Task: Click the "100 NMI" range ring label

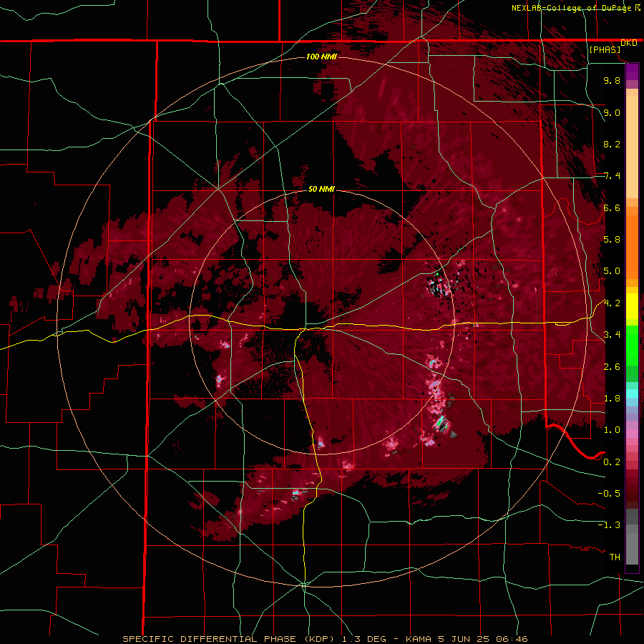Action: 321,57
